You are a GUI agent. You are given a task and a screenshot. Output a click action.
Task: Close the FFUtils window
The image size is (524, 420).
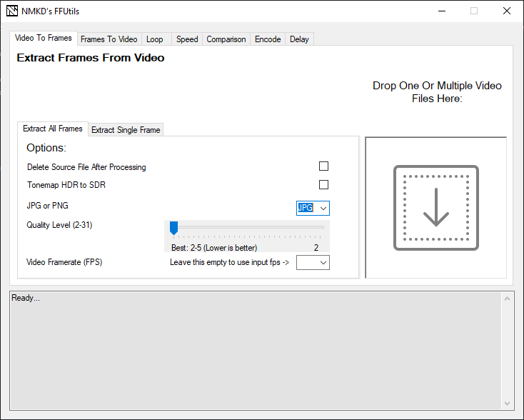pyautogui.click(x=507, y=11)
